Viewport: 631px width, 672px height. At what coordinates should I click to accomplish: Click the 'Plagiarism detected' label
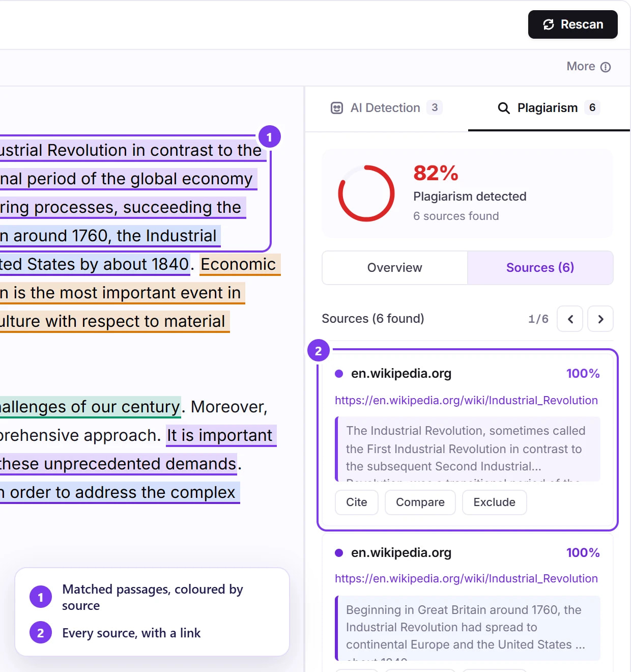[470, 197]
